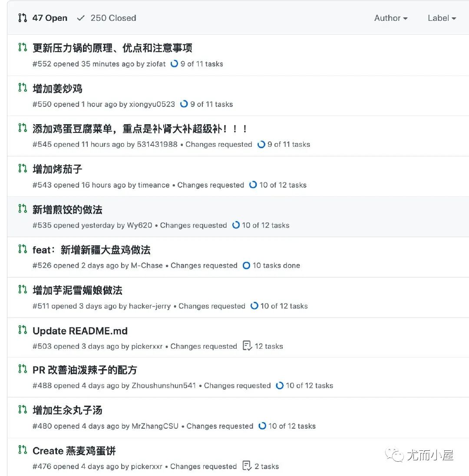Click pull request icon beside Update README.md

(x=23, y=330)
